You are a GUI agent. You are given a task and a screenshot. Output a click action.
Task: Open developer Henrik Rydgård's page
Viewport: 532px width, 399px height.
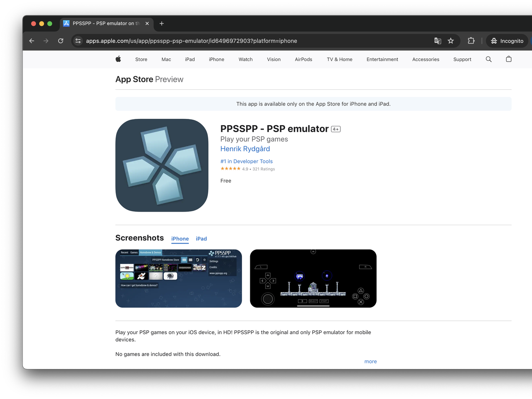245,149
